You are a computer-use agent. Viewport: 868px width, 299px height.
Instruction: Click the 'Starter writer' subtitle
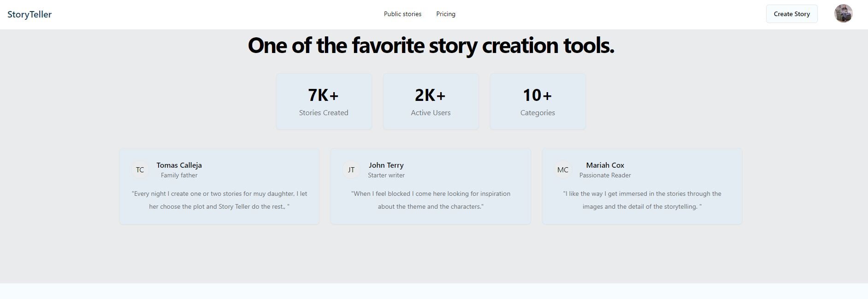[386, 176]
